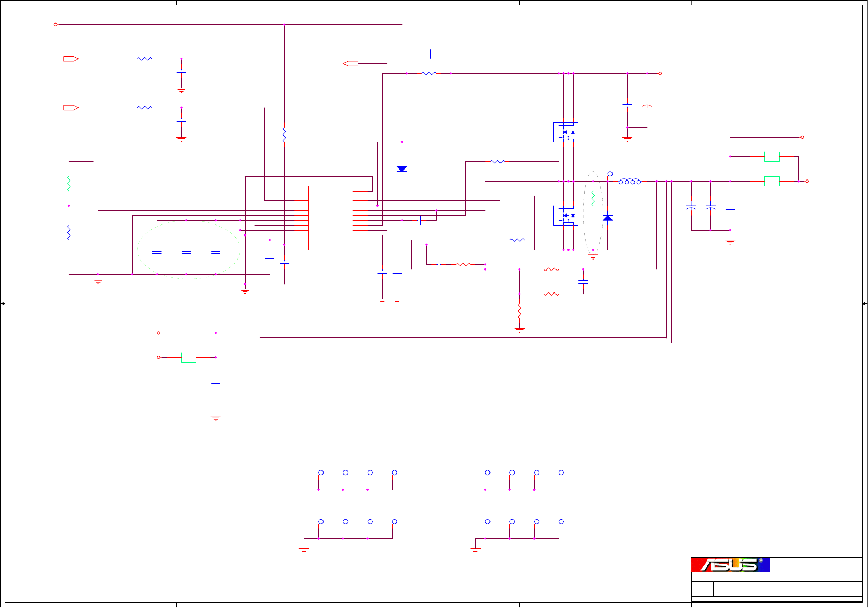Select the blue resistor on the vertical top-rail branch

(284, 134)
